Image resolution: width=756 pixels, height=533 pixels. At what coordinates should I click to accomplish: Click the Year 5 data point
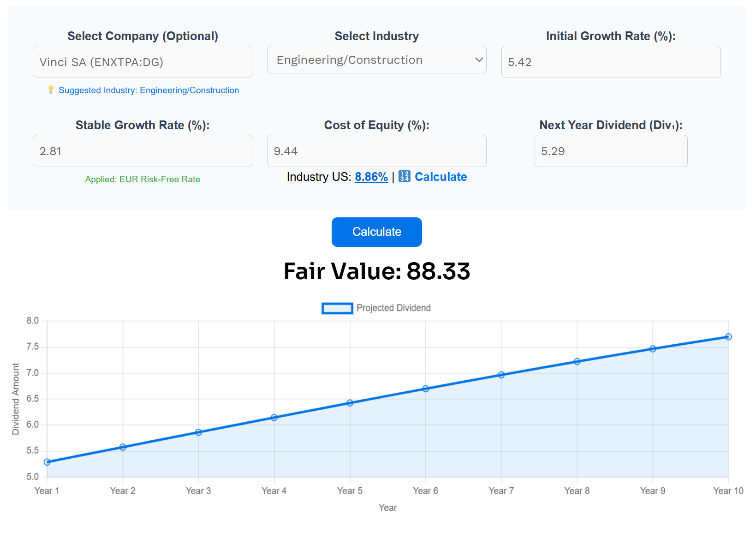pos(350,403)
